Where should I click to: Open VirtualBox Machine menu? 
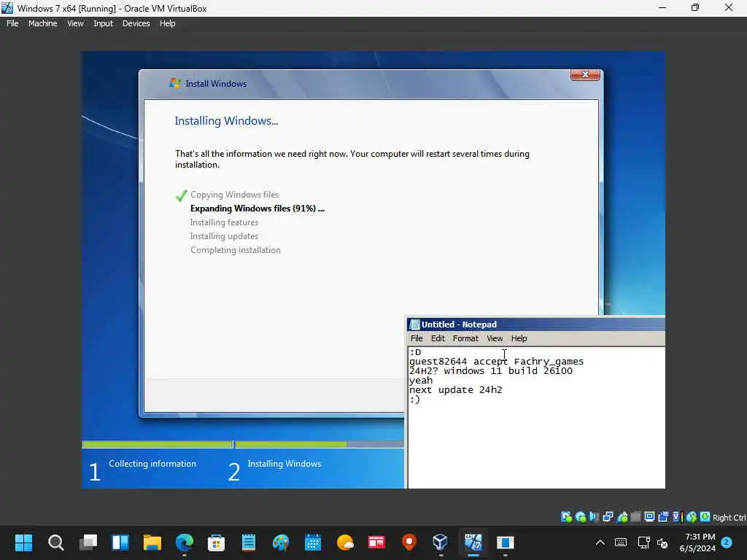42,23
